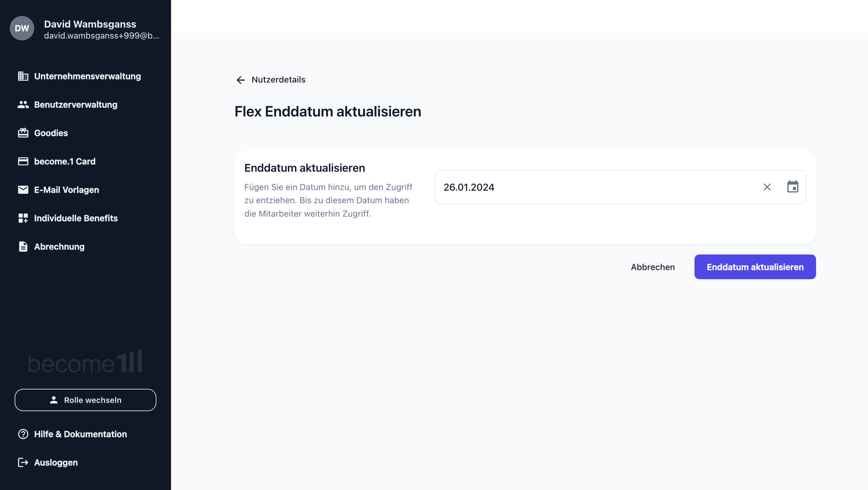The image size is (868, 490).
Task: Click the back arrow to Nutzerdetails
Action: pyautogui.click(x=241, y=80)
